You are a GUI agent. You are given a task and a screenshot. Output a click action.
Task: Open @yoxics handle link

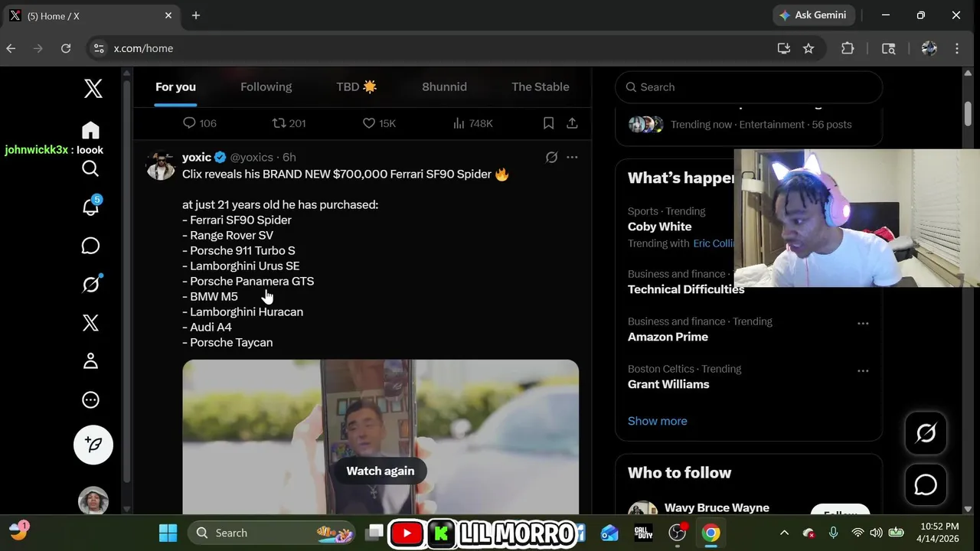tap(251, 157)
